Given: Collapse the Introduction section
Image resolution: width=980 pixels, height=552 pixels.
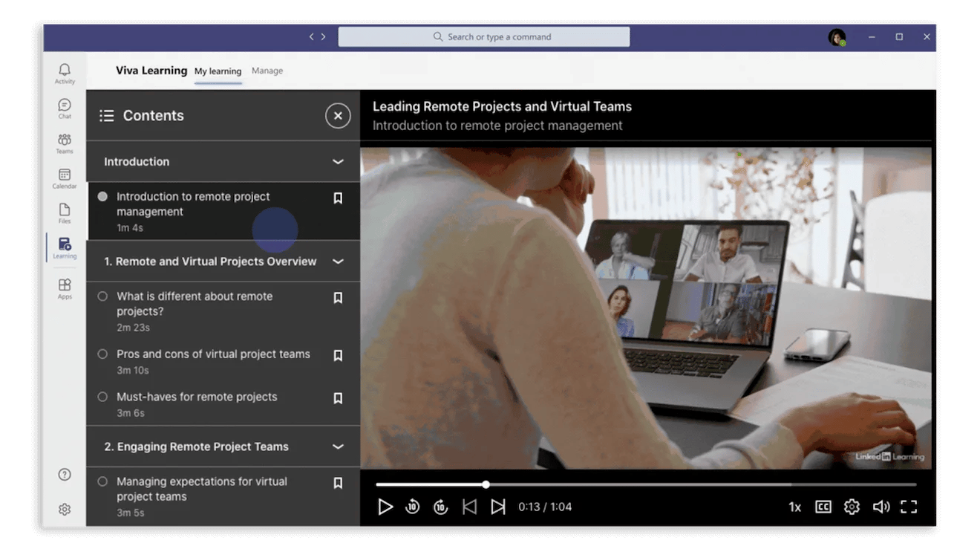Looking at the screenshot, I should 338,162.
